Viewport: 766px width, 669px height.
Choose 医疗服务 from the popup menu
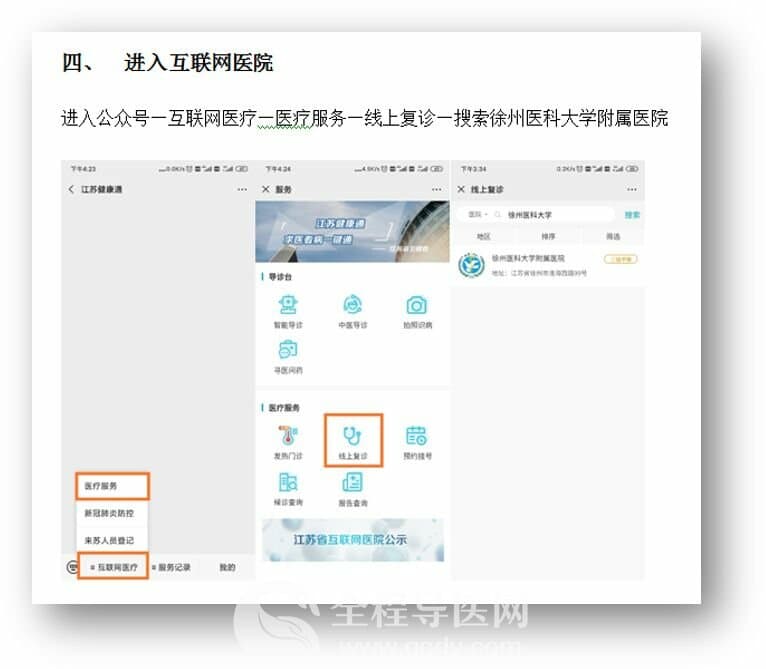pyautogui.click(x=112, y=486)
